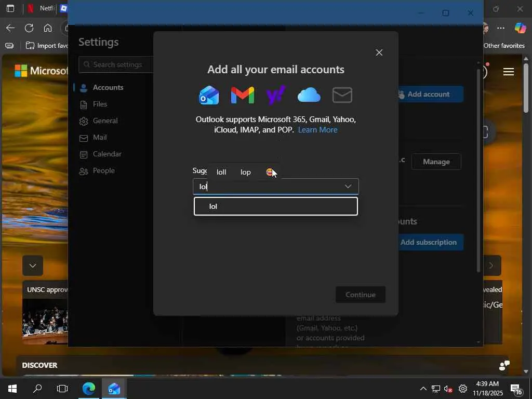Image resolution: width=532 pixels, height=399 pixels.
Task: Click the DISCOVER section heading
Action: pyautogui.click(x=39, y=365)
